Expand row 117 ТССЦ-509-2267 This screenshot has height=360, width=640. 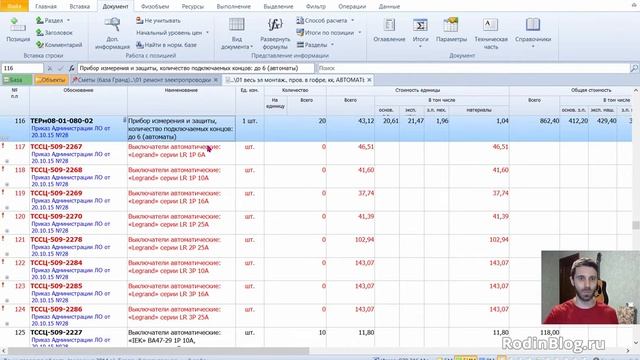[7, 161]
